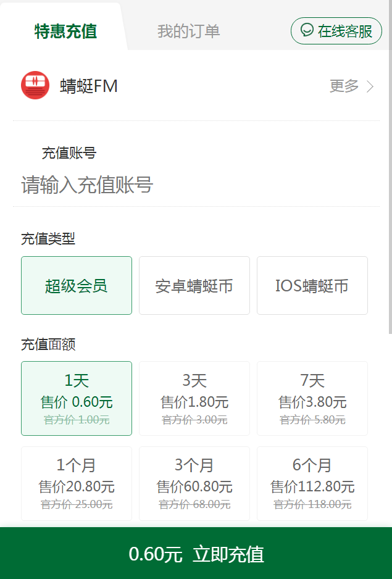Click the chat bubble icon in 在线客服

click(x=306, y=30)
